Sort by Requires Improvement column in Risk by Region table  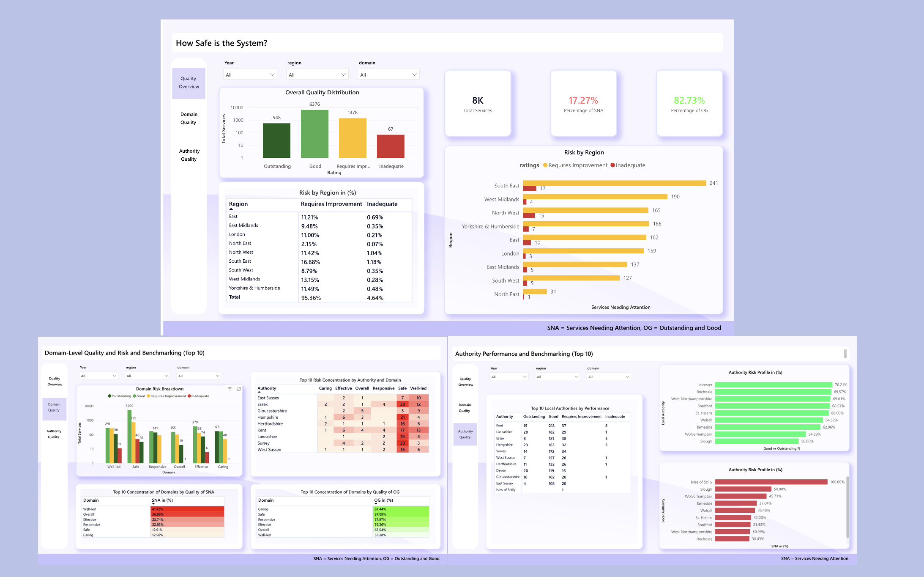(331, 204)
